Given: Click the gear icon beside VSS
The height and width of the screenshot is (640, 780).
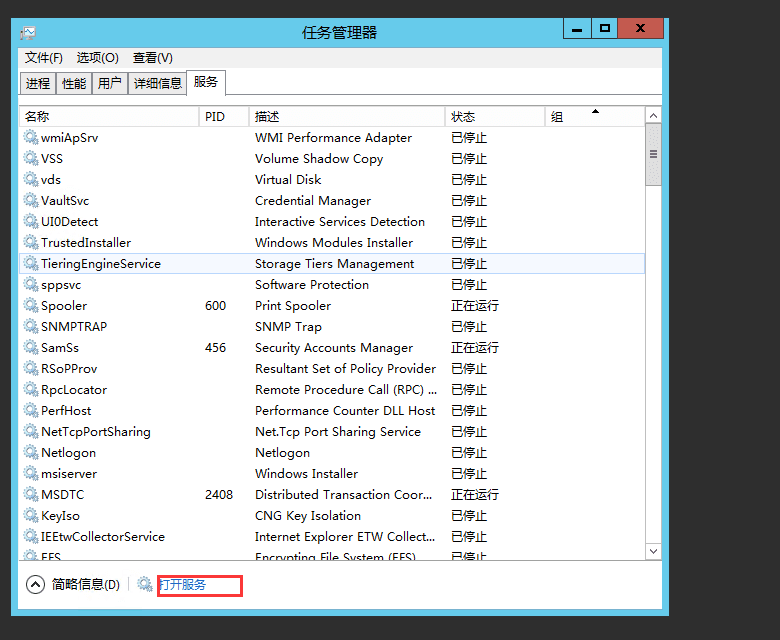Looking at the screenshot, I should (31, 158).
